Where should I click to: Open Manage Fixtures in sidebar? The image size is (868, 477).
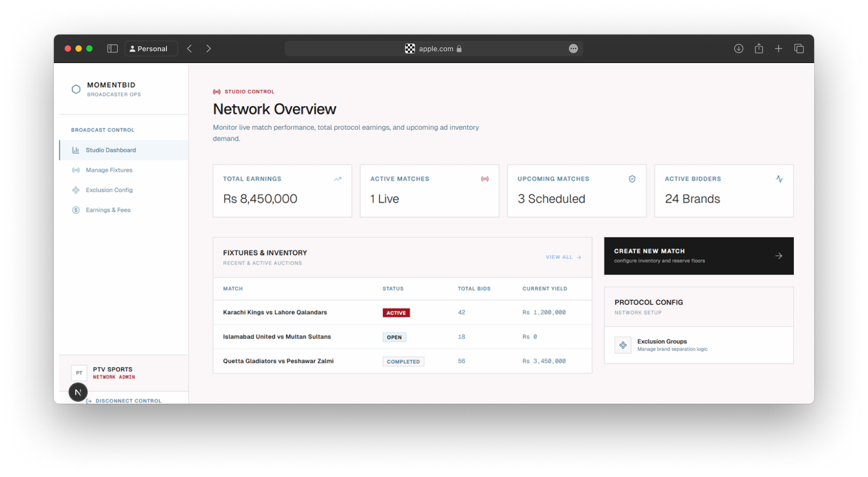(124, 170)
